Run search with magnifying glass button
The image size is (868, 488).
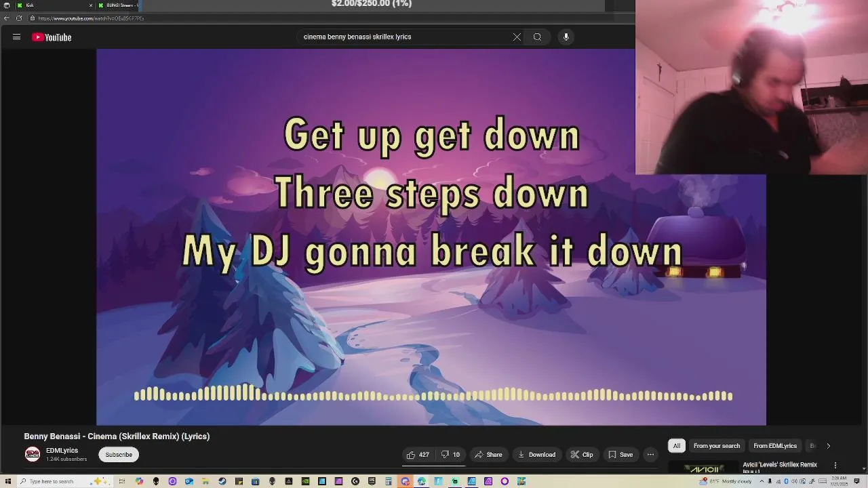[537, 37]
